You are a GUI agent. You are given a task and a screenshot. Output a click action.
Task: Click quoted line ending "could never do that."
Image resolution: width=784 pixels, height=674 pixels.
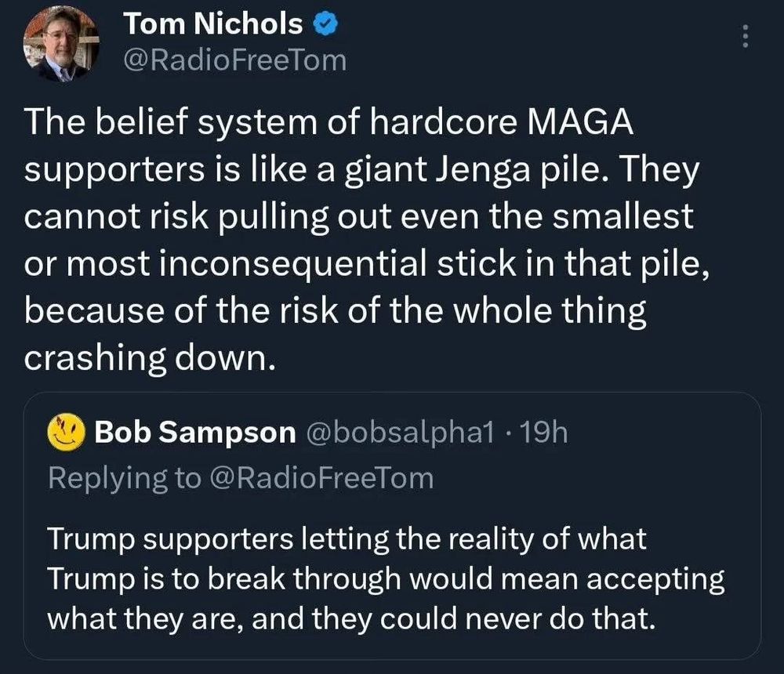[x=350, y=618]
